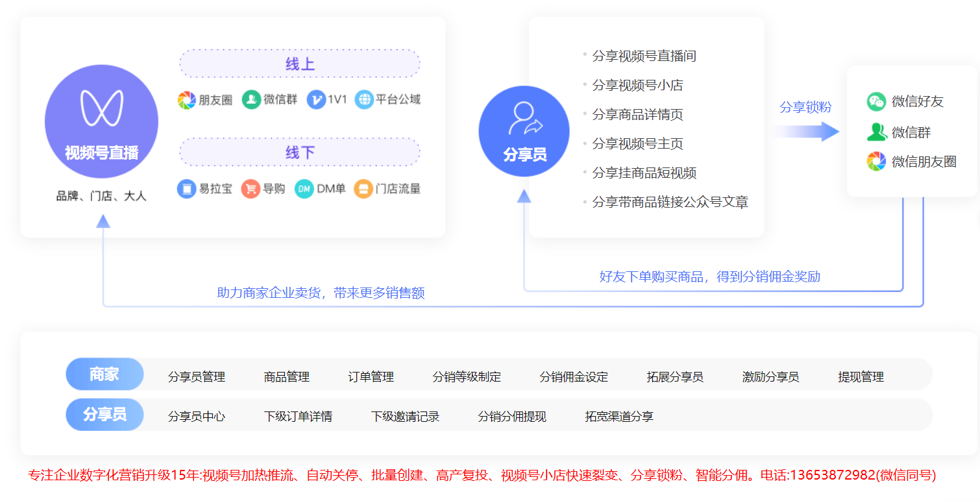Select the 线下 dotted pill label

(x=300, y=152)
